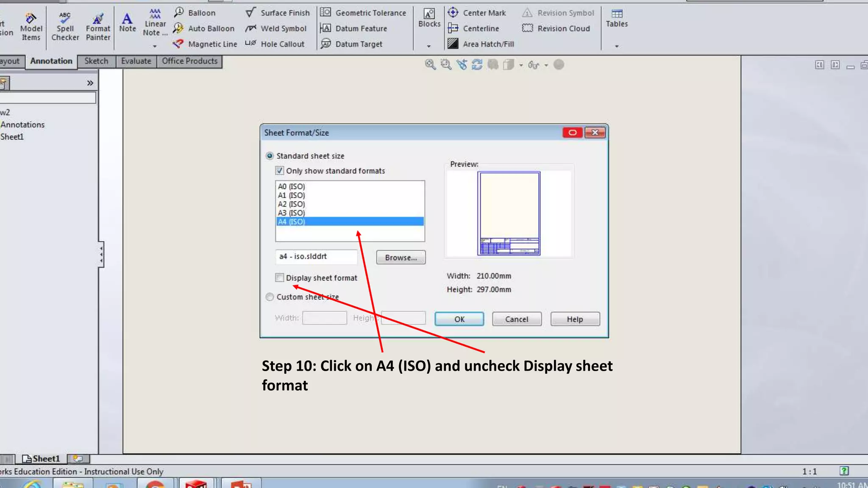Insert a Note annotation
The image size is (868, 488).
(x=127, y=22)
